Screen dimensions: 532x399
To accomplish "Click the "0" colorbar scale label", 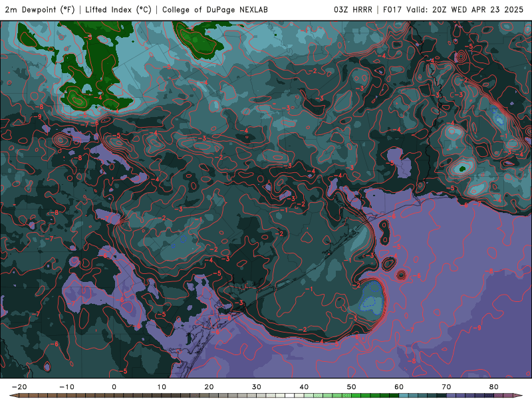I will tap(114, 387).
